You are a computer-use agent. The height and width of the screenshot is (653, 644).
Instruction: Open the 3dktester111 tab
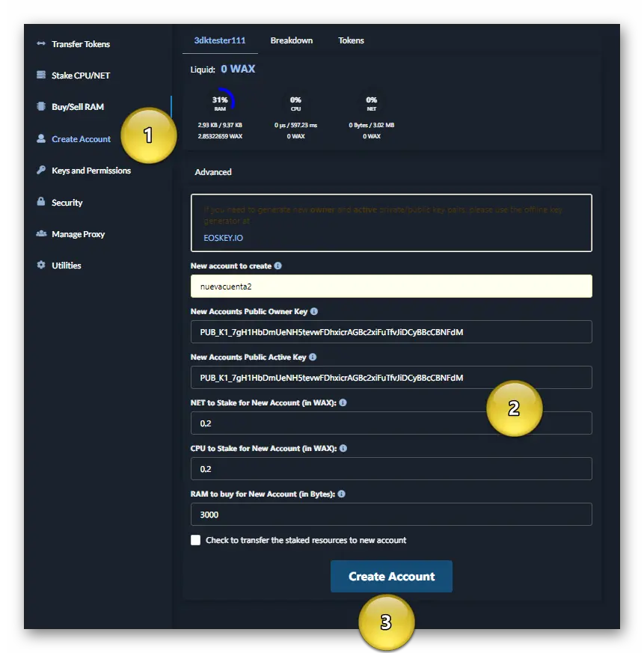point(220,40)
